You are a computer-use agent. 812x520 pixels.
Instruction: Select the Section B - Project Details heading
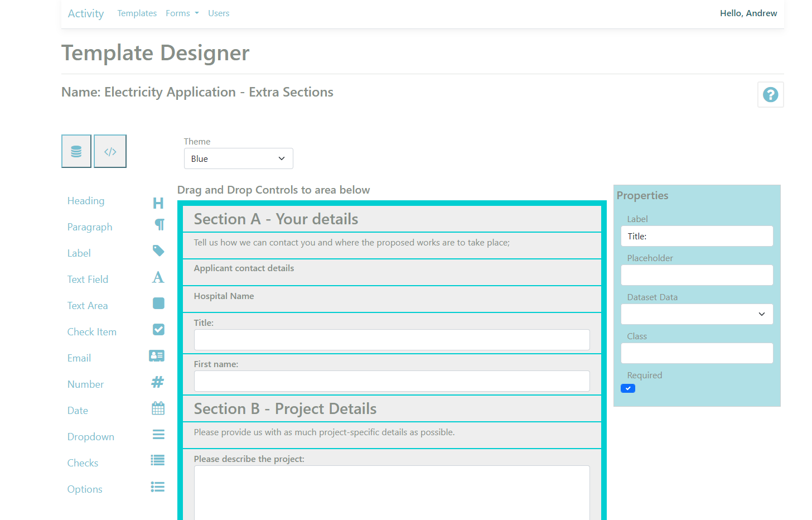[285, 409]
